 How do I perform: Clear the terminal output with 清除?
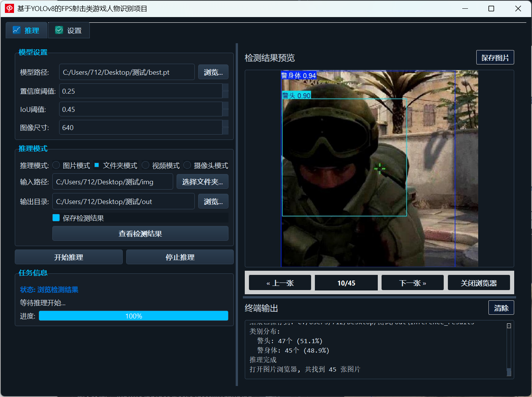pyautogui.click(x=501, y=308)
